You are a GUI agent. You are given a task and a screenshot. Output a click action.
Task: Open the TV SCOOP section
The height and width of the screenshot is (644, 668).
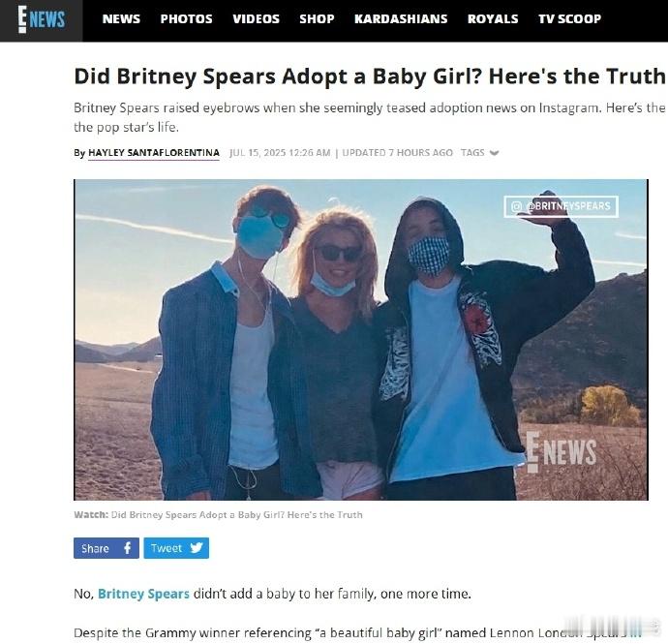tap(569, 18)
